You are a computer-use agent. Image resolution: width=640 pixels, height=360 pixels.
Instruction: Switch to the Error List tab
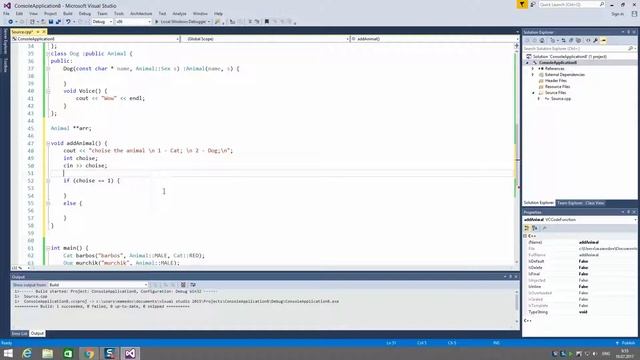(19, 333)
